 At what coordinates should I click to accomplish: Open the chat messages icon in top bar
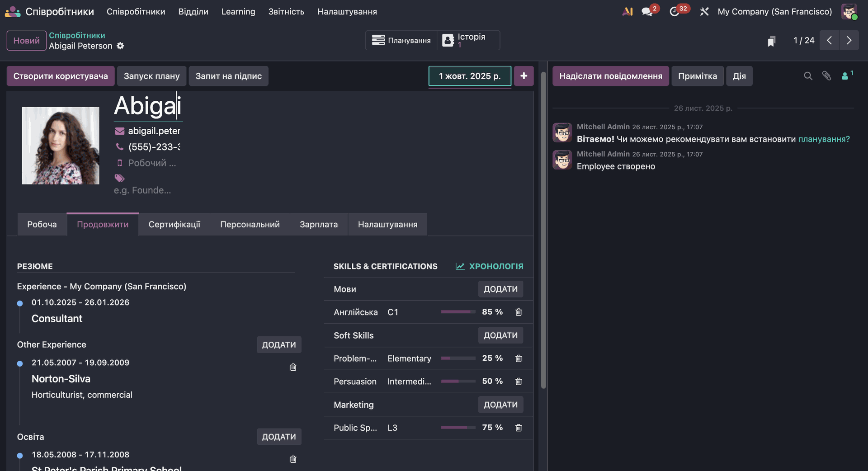tap(647, 12)
